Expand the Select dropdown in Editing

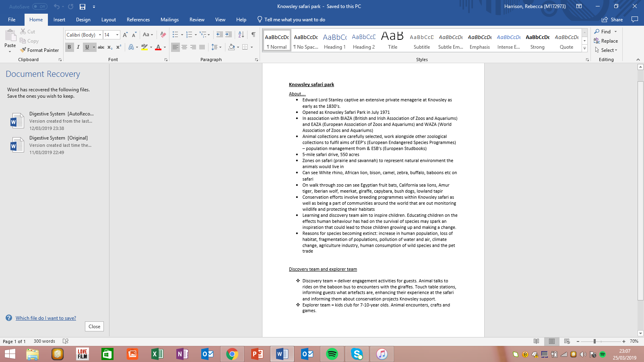[x=606, y=50]
